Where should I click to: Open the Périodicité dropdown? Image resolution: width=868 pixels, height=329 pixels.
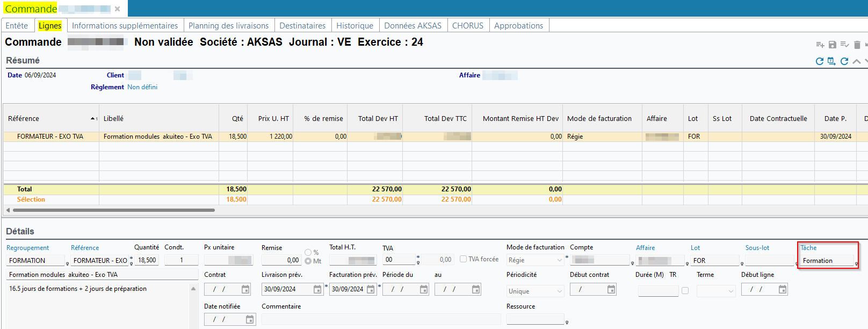(x=559, y=291)
